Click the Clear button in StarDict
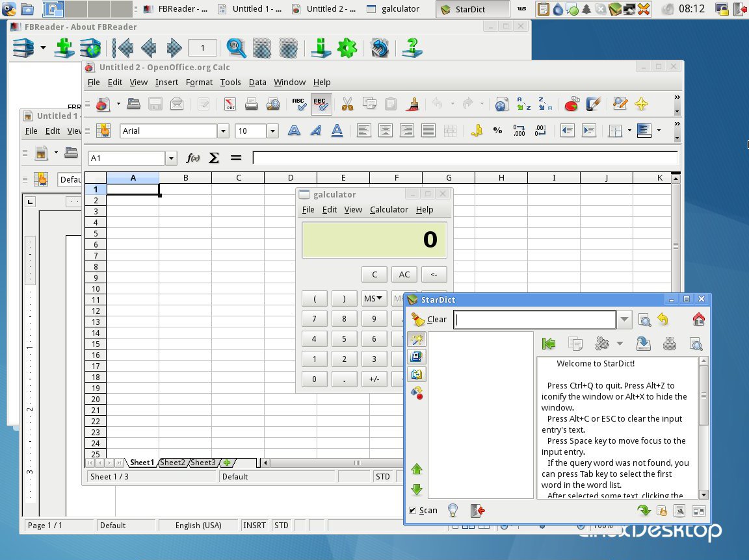 click(429, 320)
